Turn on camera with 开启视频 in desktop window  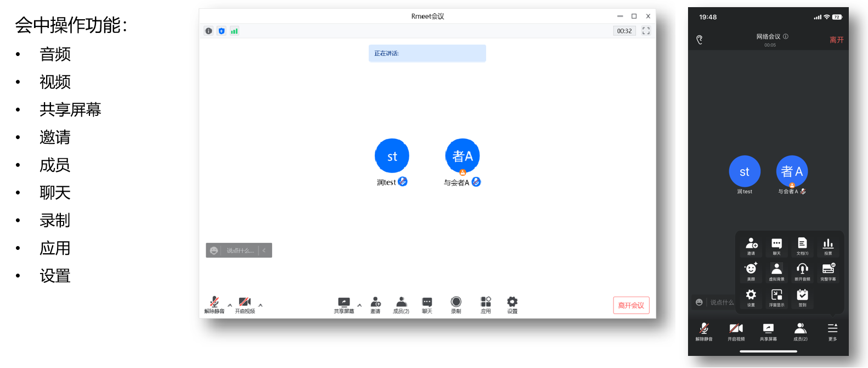coord(245,303)
